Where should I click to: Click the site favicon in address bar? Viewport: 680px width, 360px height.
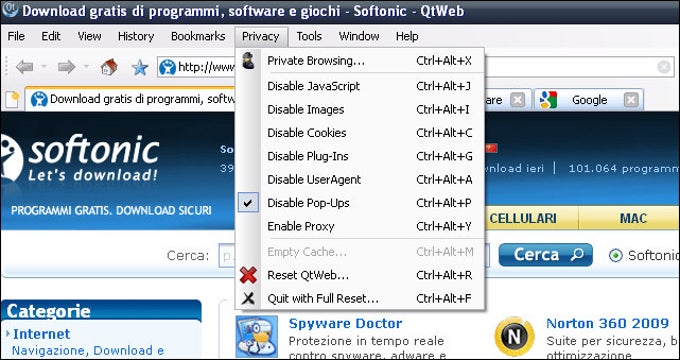[167, 67]
